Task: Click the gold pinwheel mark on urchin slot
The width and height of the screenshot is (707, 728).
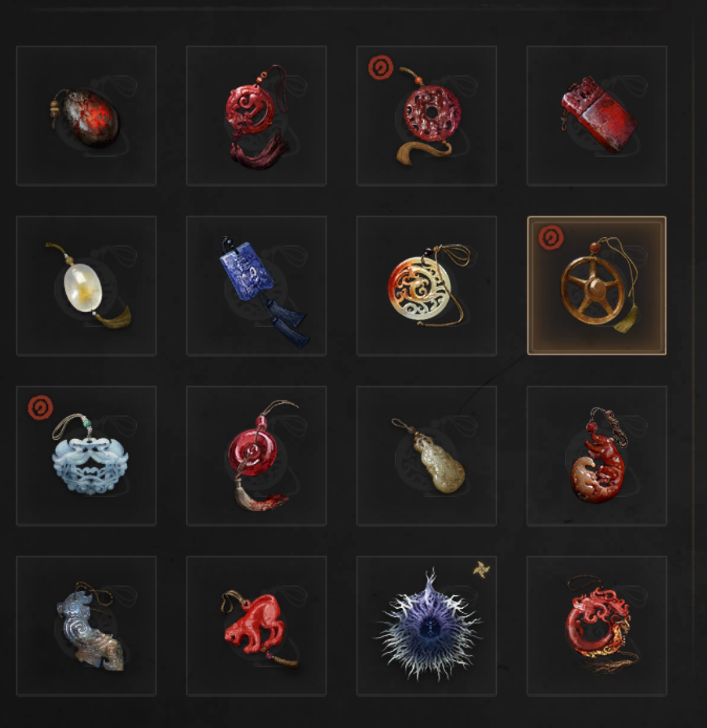Action: [480, 570]
